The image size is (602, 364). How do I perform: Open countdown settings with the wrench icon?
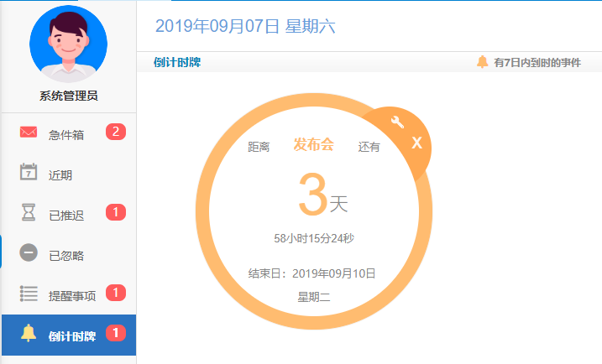tap(398, 123)
